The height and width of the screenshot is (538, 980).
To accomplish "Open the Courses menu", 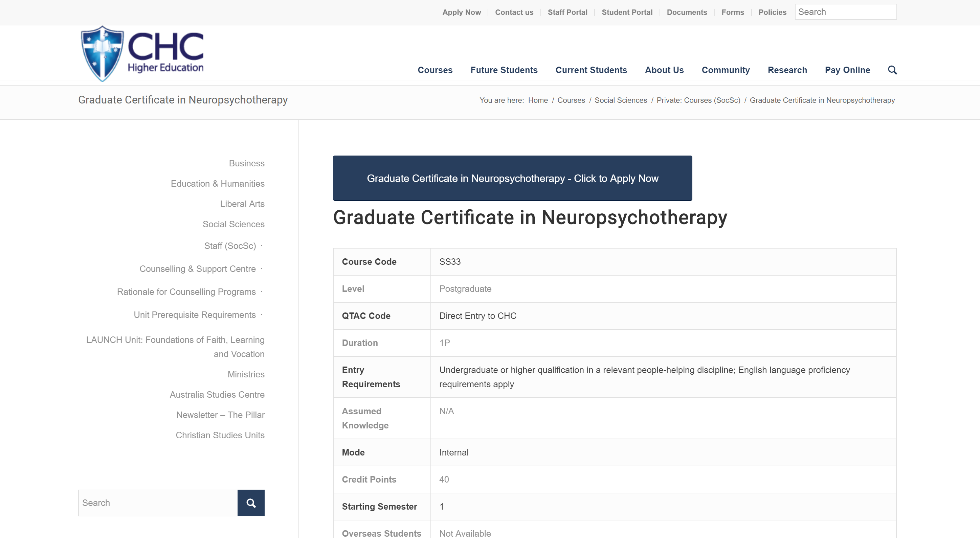I will coord(435,70).
